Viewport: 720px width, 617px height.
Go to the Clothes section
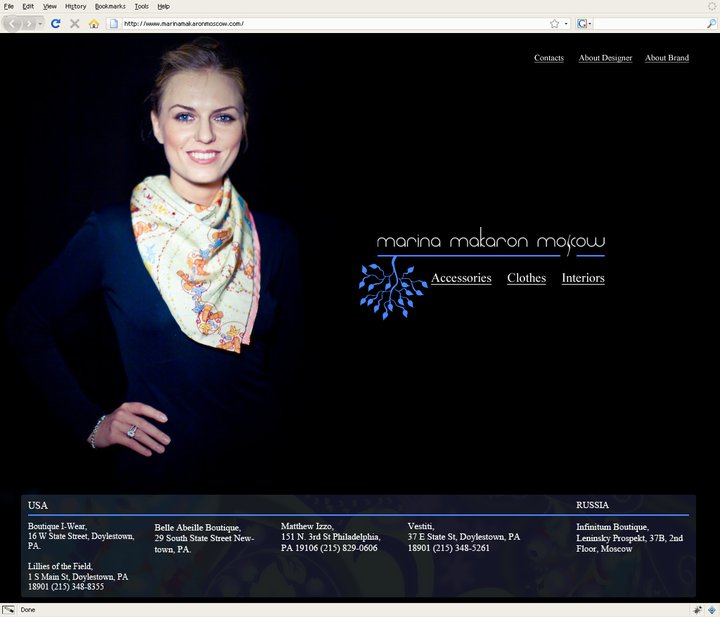pyautogui.click(x=526, y=278)
